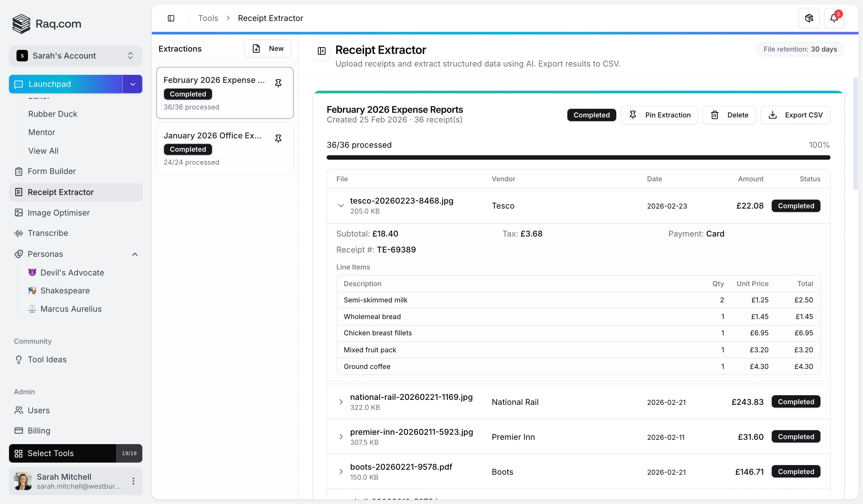Viewport: 863px width, 504px height.
Task: Toggle Pin Extraction on the current report
Action: [x=660, y=115]
